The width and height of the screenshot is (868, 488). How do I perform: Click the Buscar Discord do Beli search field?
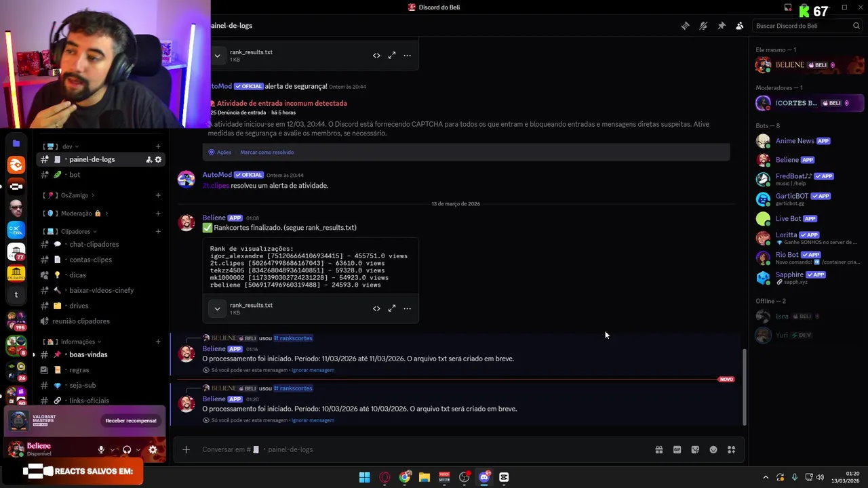[808, 26]
